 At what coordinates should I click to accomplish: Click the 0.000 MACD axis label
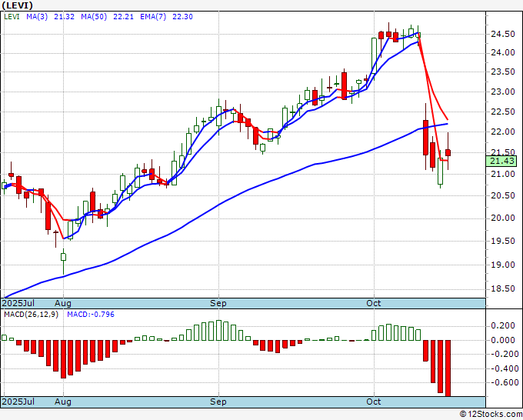tap(503, 340)
